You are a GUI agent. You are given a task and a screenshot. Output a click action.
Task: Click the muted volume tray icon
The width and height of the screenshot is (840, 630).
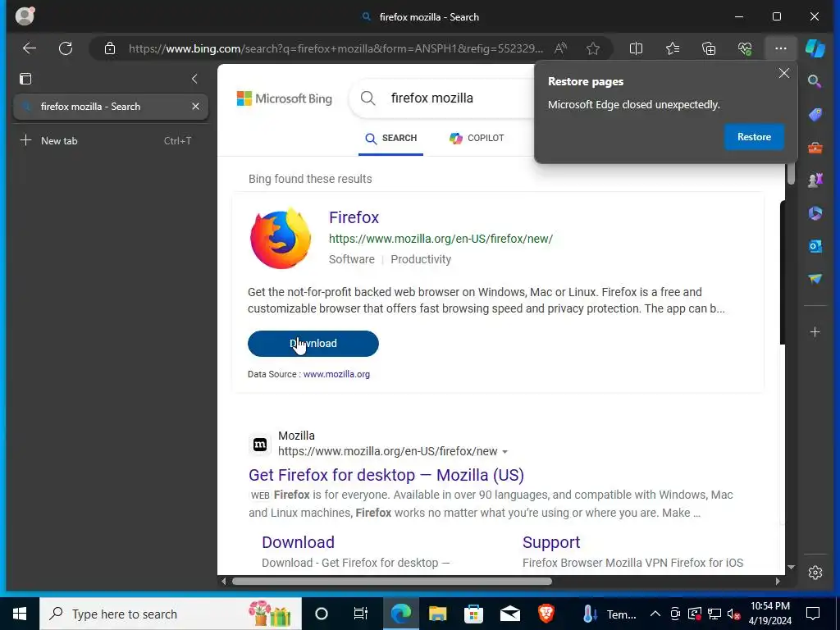[x=733, y=614]
